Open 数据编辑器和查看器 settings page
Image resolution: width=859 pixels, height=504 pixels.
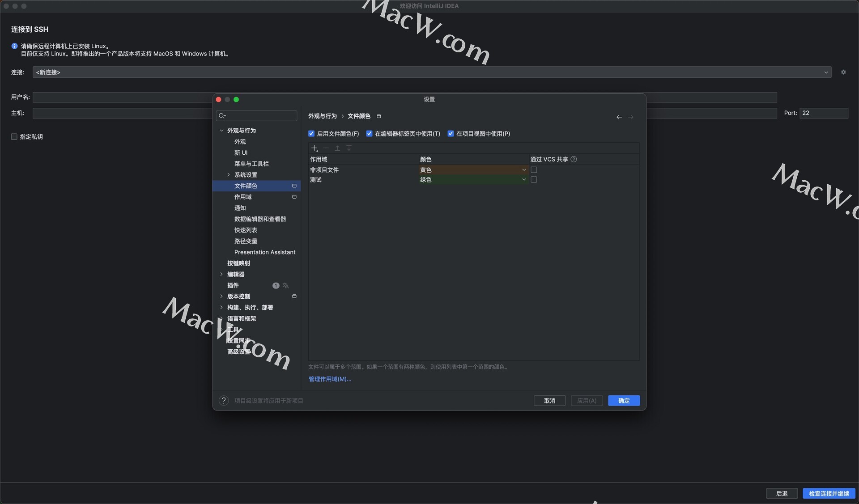pos(260,219)
